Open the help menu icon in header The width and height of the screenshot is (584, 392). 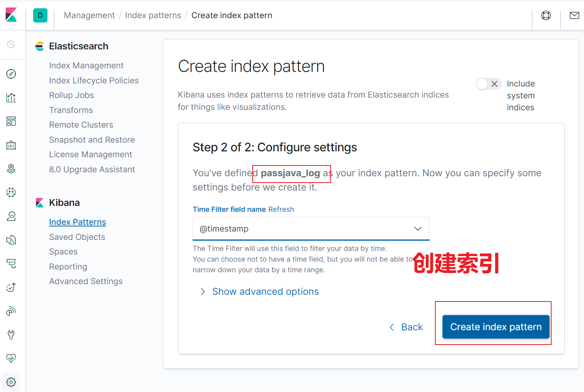click(x=546, y=15)
